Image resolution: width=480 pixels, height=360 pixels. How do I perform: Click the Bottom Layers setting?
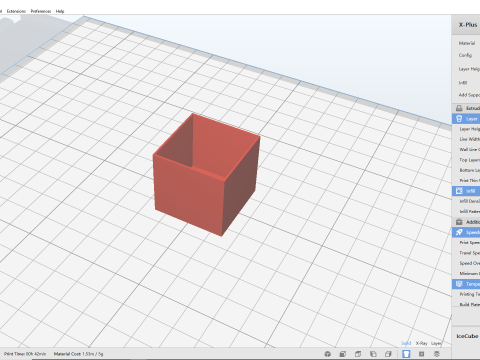(470, 170)
